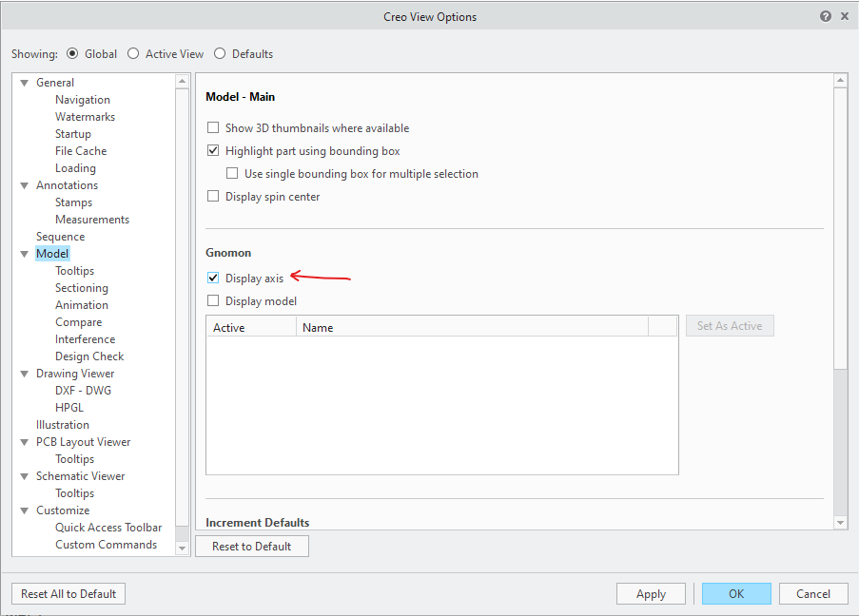Uncheck Display axis under Gnomon
This screenshot has width=859, height=616.
tap(213, 278)
